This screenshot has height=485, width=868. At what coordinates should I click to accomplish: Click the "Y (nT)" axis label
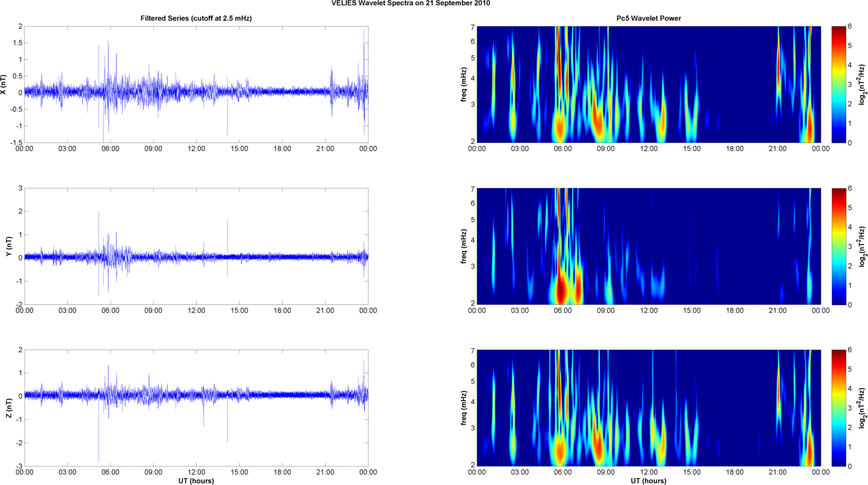pyautogui.click(x=9, y=246)
